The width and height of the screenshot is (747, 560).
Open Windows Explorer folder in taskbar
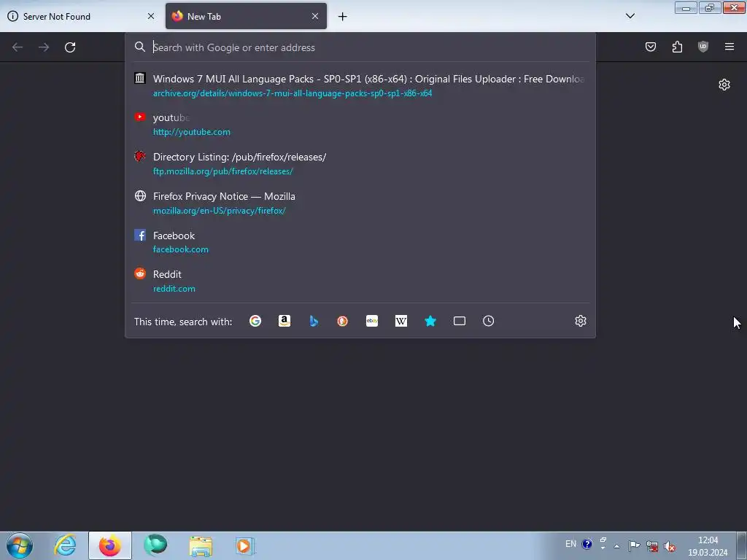pyautogui.click(x=201, y=545)
